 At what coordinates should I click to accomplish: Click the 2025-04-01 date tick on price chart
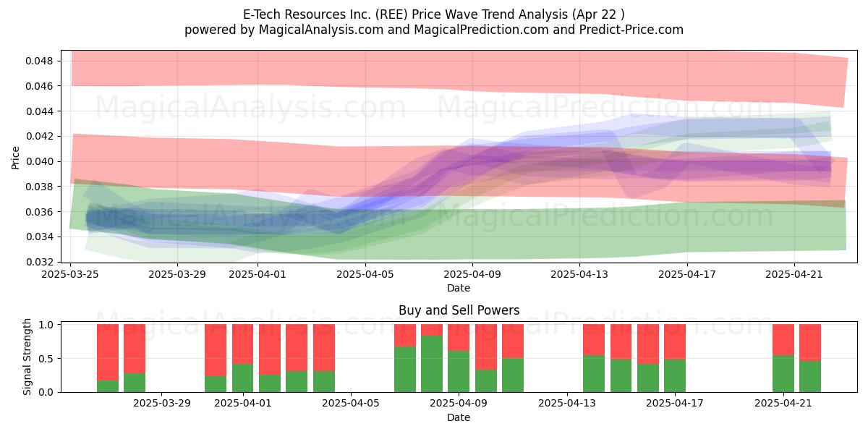258,274
